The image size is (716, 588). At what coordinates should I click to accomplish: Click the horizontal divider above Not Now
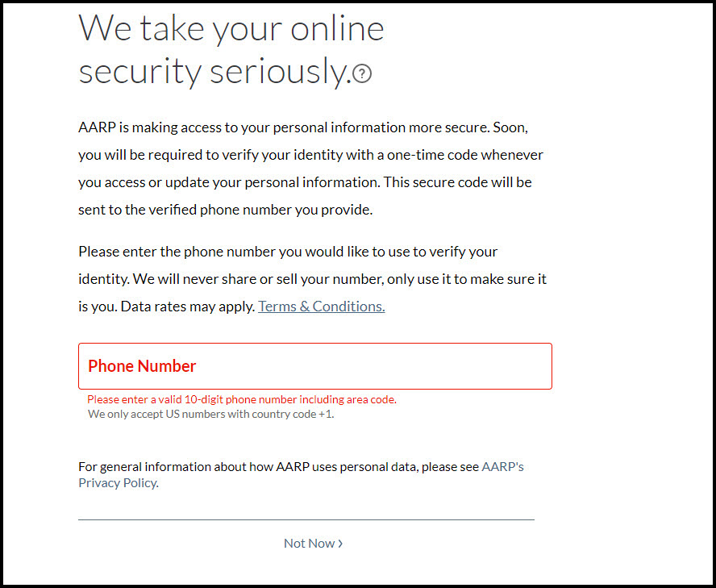[x=306, y=519]
